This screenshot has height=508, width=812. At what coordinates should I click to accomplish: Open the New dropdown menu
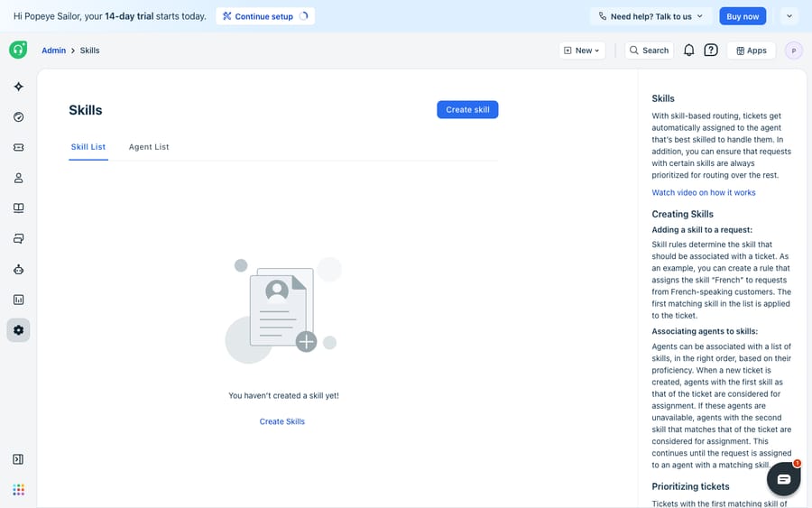[x=582, y=51]
